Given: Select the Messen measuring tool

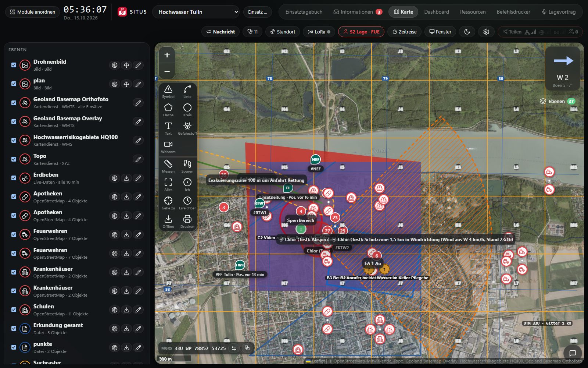Looking at the screenshot, I should click(168, 166).
